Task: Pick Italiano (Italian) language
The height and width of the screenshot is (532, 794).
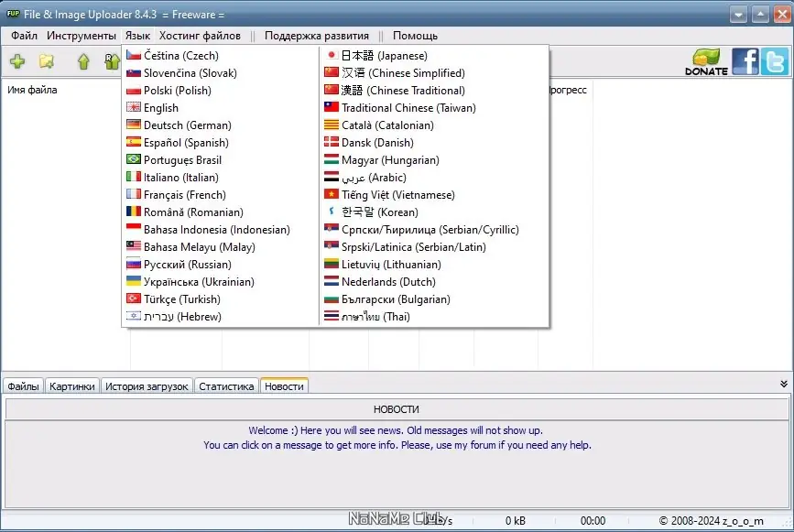Action: coord(221,177)
